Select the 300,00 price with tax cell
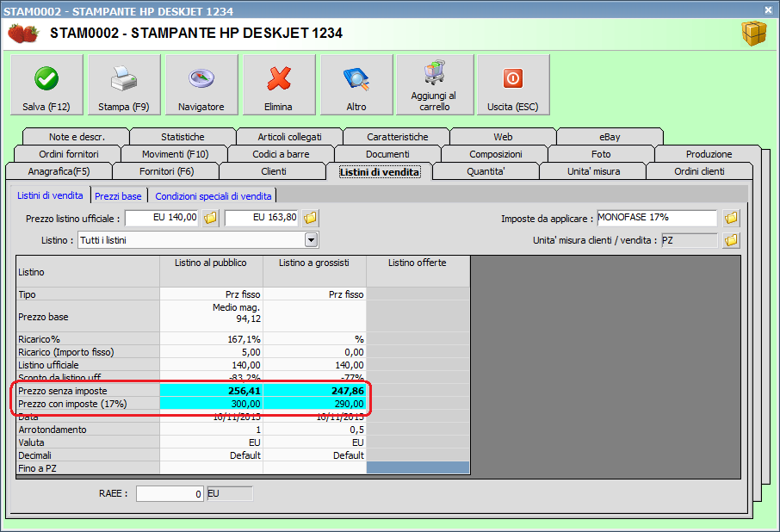780x532 pixels. click(211, 404)
